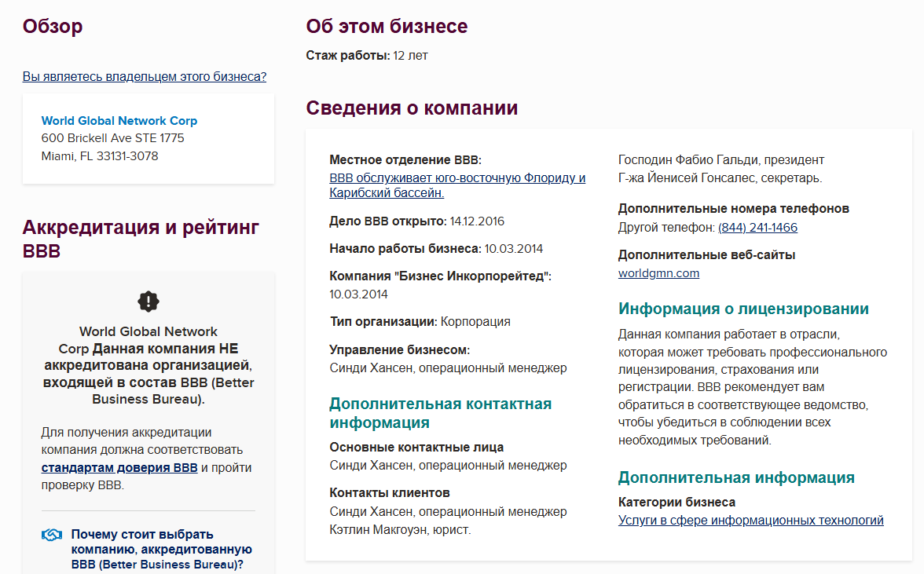This screenshot has height=574, width=924.
Task: Click "Информация о лицензировании" heading
Action: (x=743, y=309)
